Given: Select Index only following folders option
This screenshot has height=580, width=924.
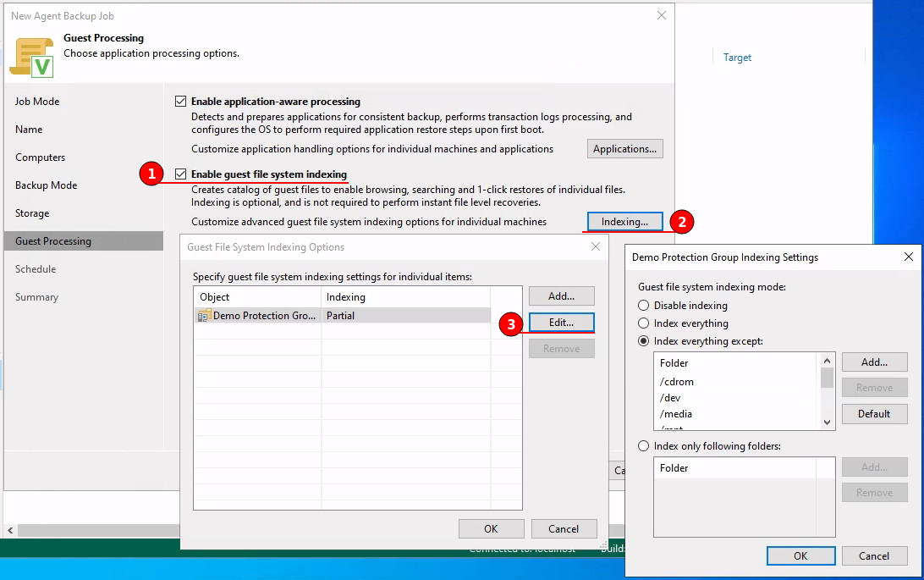Looking at the screenshot, I should 645,446.
